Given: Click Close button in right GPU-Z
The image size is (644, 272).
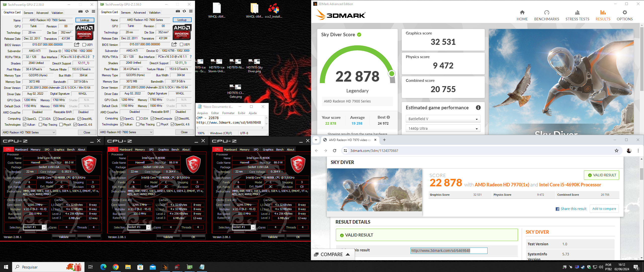Looking at the screenshot, I should (184, 132).
